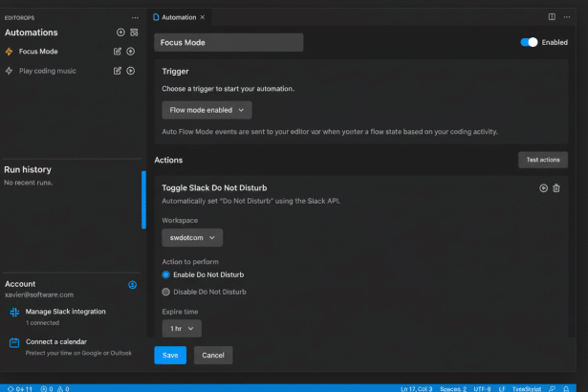Change Spaces: 2 indentation setting
Screen dimensions: 588x392
(453, 388)
